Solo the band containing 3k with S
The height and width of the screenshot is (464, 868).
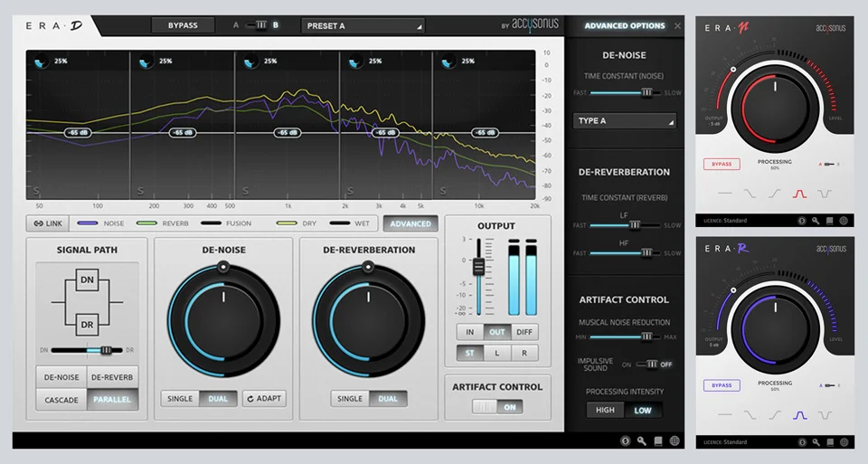350,191
